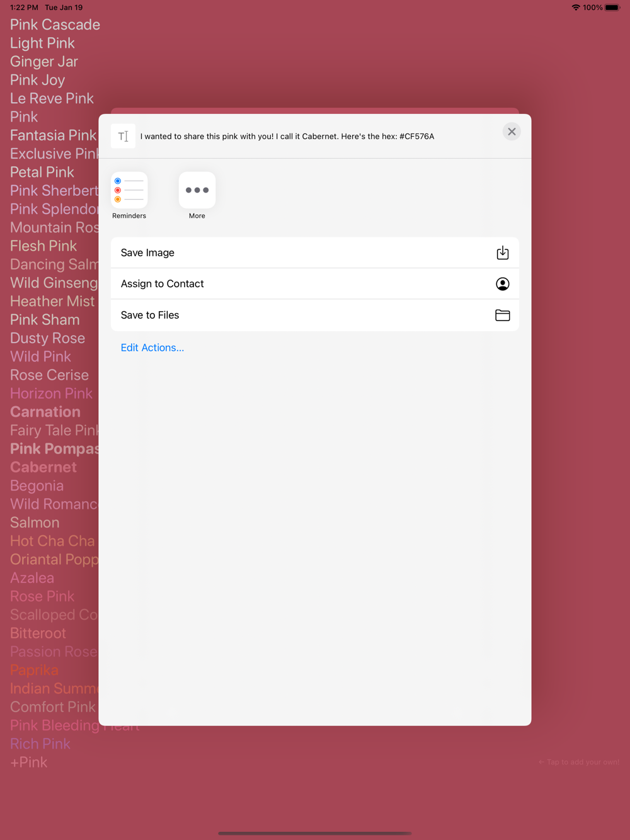Screen dimensions: 630x840
Task: Select the Cabernet color in the list
Action: tap(43, 467)
